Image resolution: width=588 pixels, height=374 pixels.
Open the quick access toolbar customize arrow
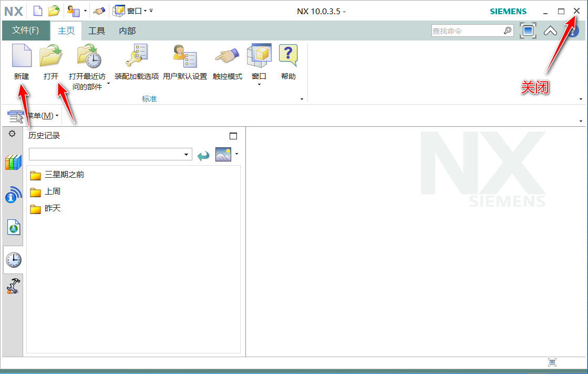coord(151,11)
